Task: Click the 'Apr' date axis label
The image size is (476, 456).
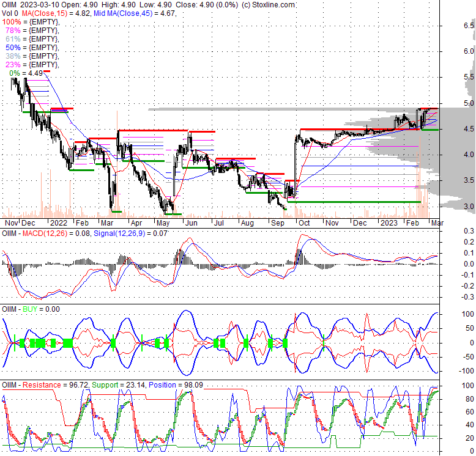Action: (x=136, y=223)
